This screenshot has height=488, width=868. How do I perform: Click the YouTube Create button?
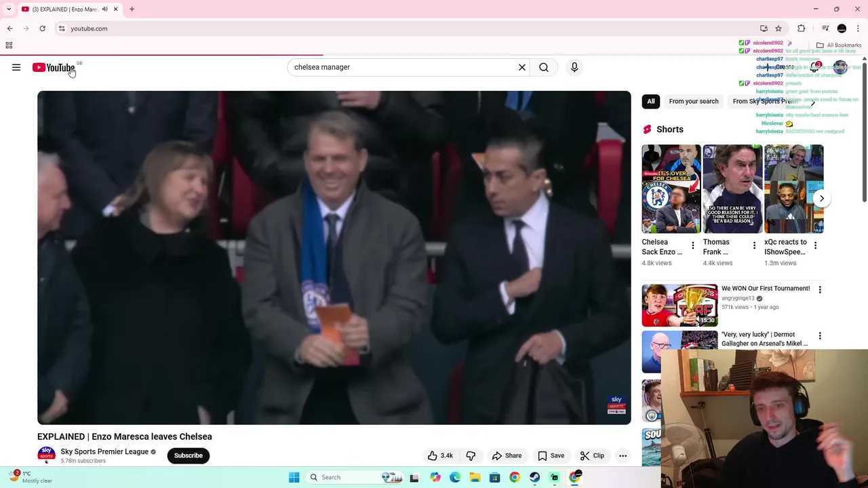tap(780, 67)
